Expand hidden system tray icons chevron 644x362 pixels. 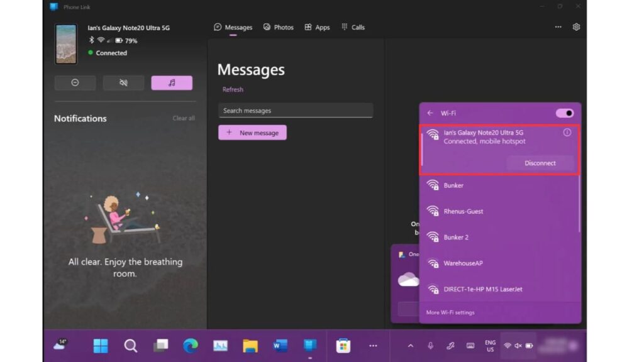[x=410, y=346]
